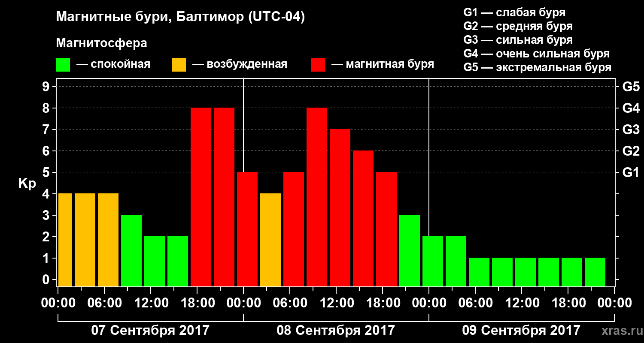Click 'G4 — очень сильная буря' legend line
Screen dimensions: 644x343
(536, 54)
